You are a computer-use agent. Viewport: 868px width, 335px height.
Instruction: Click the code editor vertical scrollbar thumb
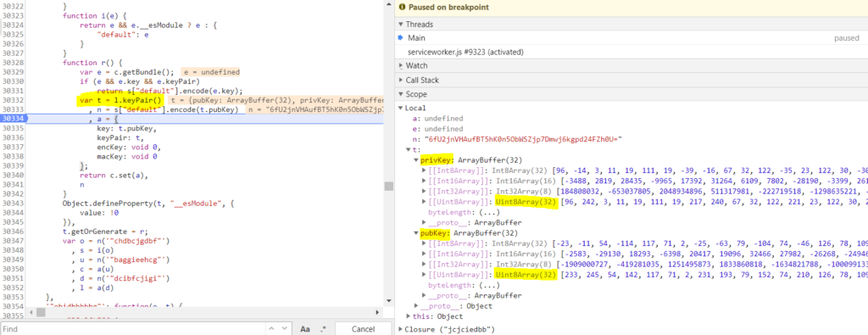(x=389, y=187)
